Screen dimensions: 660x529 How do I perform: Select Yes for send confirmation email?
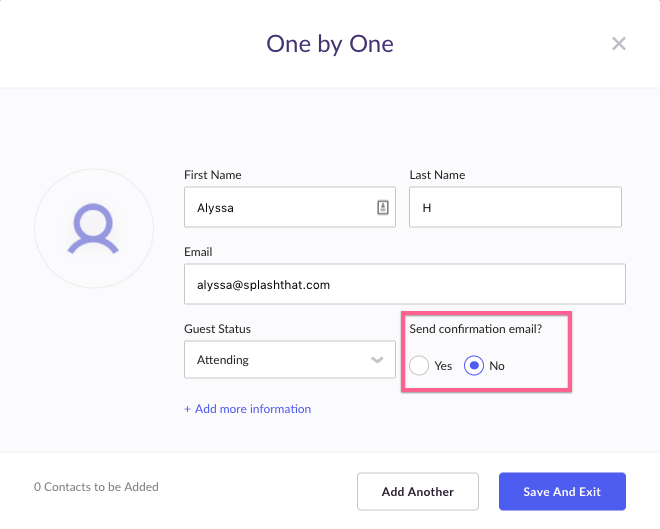pos(419,365)
